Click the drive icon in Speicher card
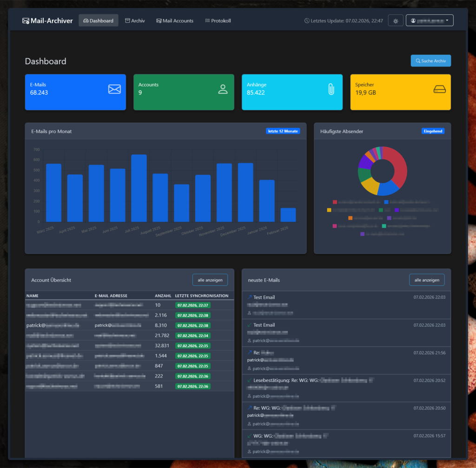 pyautogui.click(x=439, y=89)
